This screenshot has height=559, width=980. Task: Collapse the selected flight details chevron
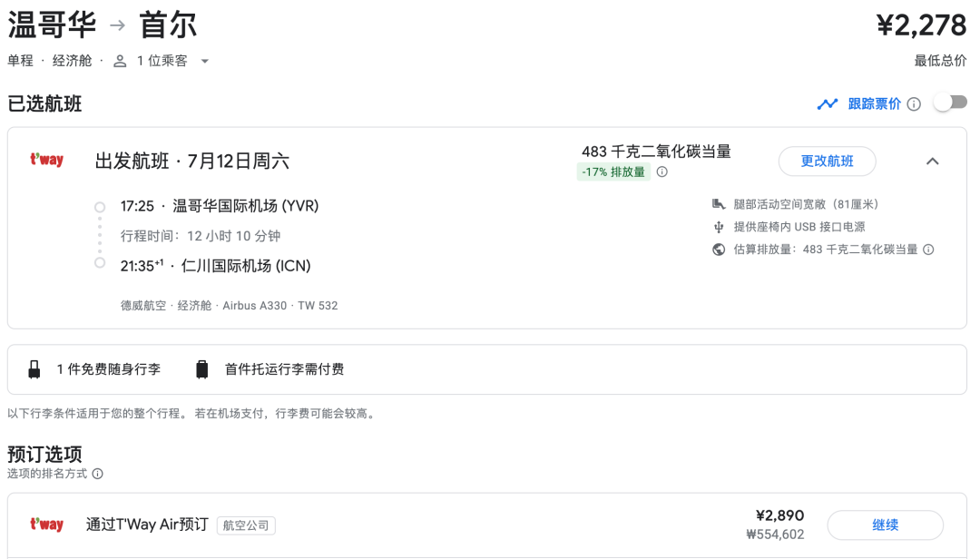click(x=932, y=162)
